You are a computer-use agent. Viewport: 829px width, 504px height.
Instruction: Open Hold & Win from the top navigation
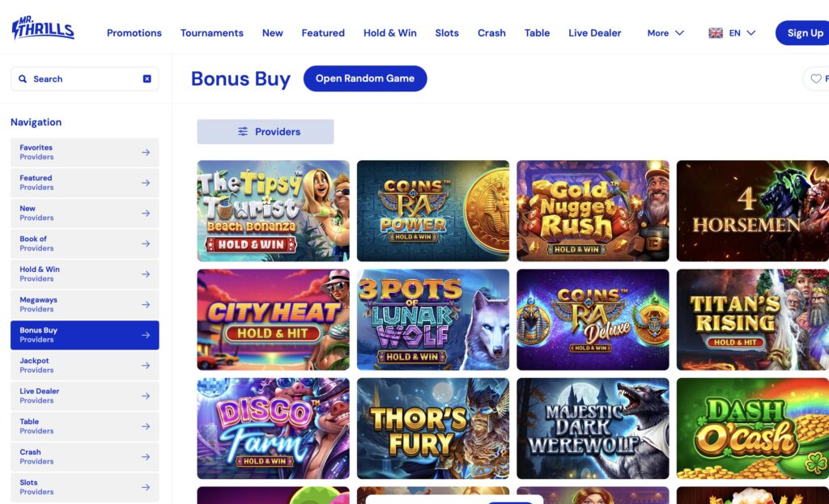(x=390, y=33)
